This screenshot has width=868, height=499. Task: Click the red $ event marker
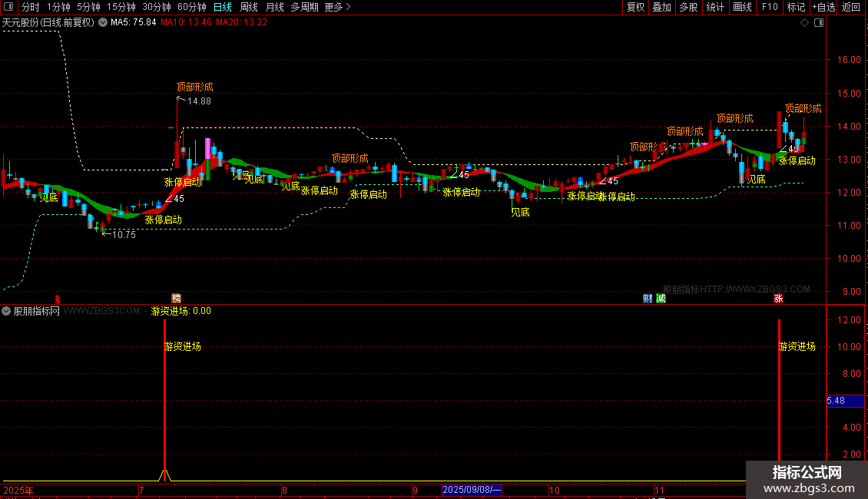pos(57,299)
